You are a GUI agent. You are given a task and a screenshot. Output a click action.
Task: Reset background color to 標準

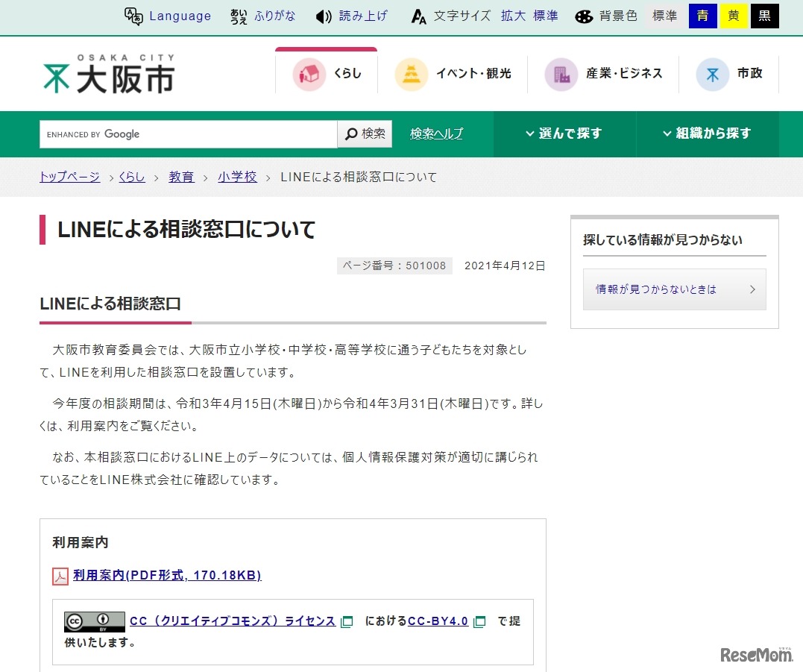coord(664,16)
